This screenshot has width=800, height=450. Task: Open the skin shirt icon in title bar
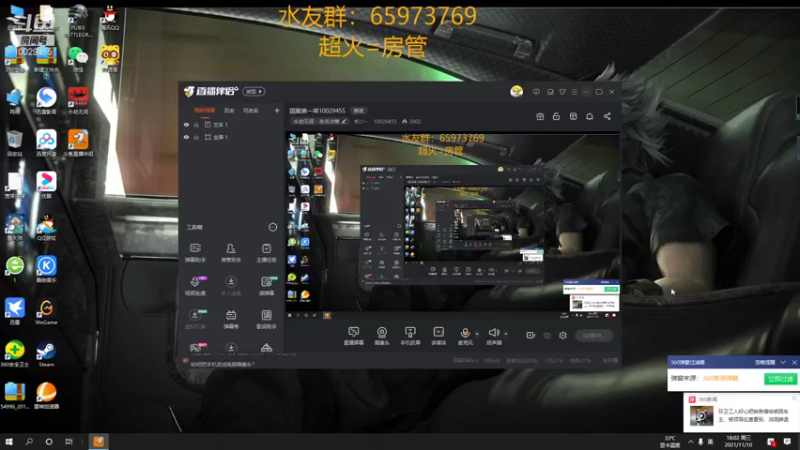tap(562, 92)
